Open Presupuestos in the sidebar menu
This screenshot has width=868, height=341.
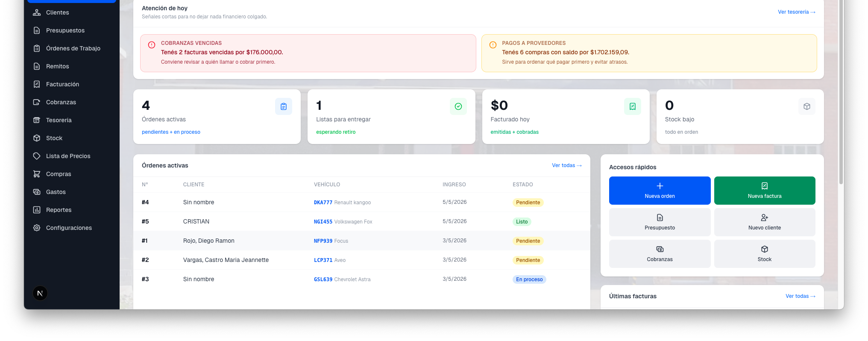coord(72,30)
